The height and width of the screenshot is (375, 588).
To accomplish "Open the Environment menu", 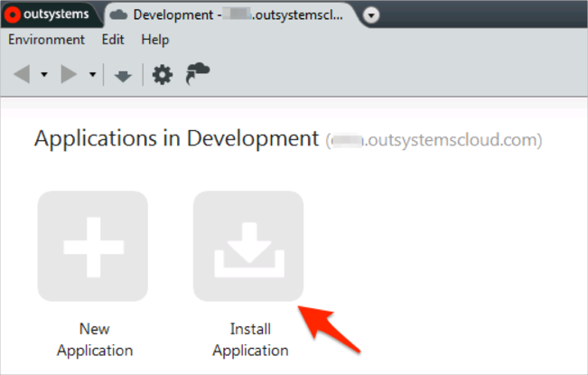I will click(46, 40).
